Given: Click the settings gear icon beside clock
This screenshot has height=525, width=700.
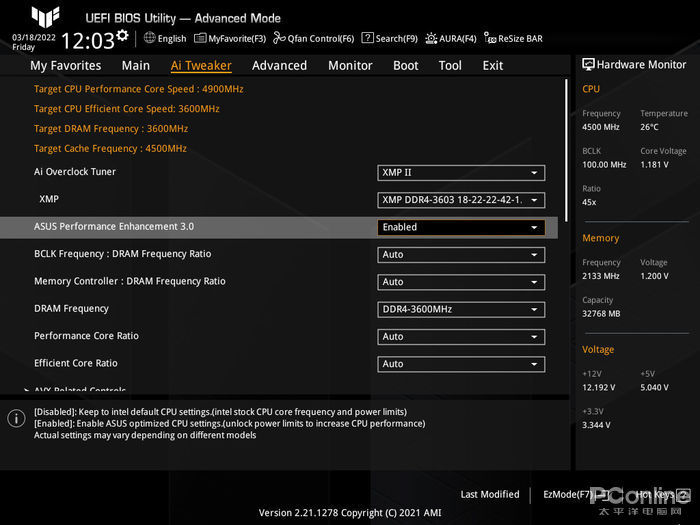Looking at the screenshot, I should [122, 35].
